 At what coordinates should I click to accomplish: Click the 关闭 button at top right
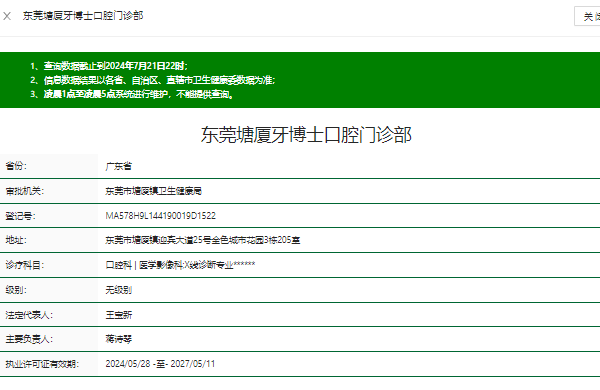588,16
